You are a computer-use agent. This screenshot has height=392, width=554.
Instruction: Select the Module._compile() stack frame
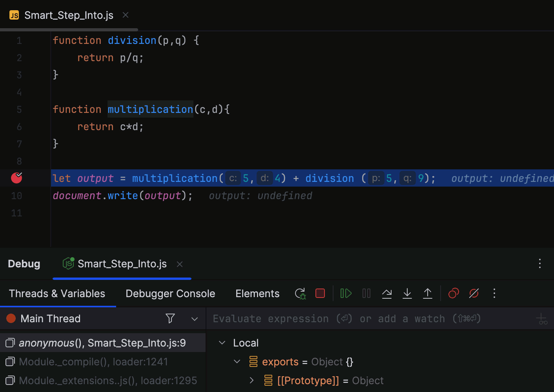coord(93,361)
